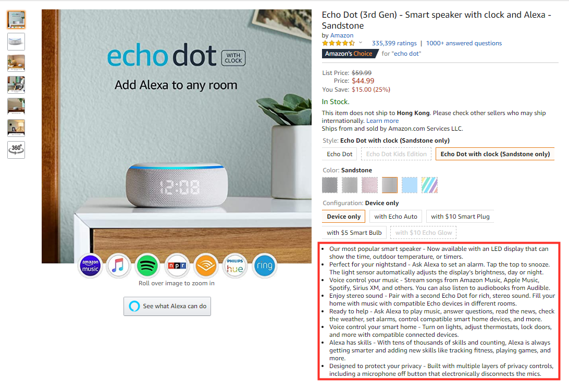Select the with $10 Smart Plug configuration

coord(460,217)
